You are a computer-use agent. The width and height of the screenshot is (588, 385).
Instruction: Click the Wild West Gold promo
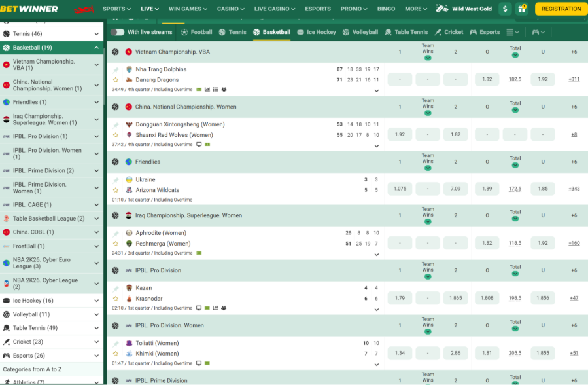point(464,9)
